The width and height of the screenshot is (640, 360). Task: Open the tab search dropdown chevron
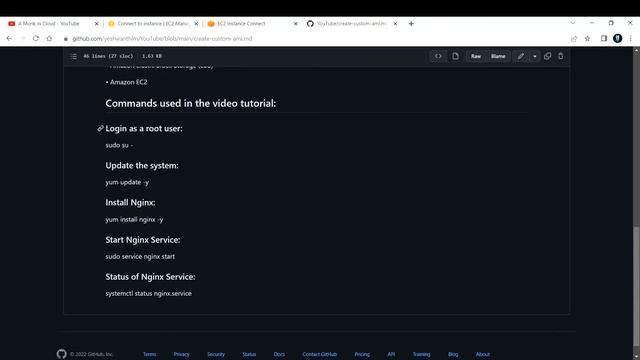coord(573,23)
